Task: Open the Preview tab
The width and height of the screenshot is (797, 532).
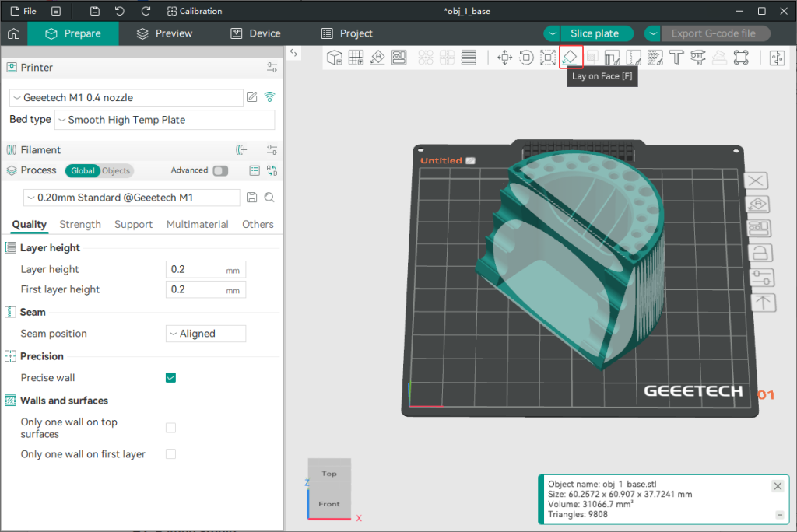Action: [x=164, y=33]
